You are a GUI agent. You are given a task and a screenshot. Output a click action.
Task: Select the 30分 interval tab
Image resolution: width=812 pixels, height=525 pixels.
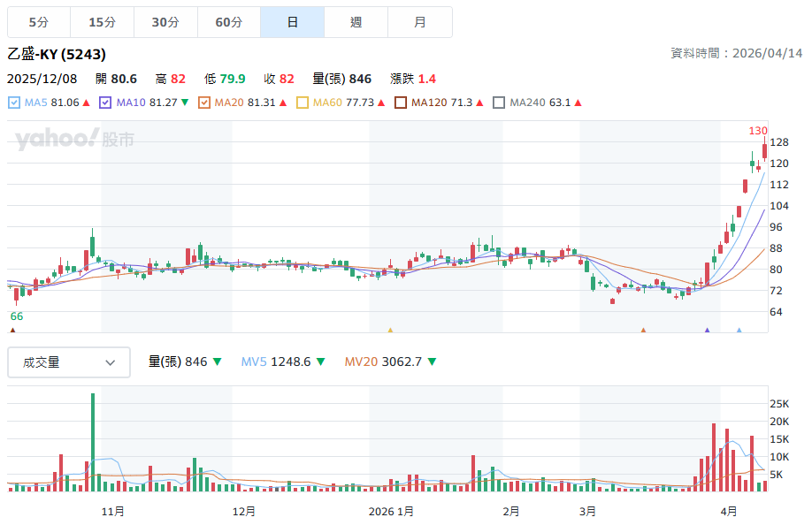click(165, 22)
